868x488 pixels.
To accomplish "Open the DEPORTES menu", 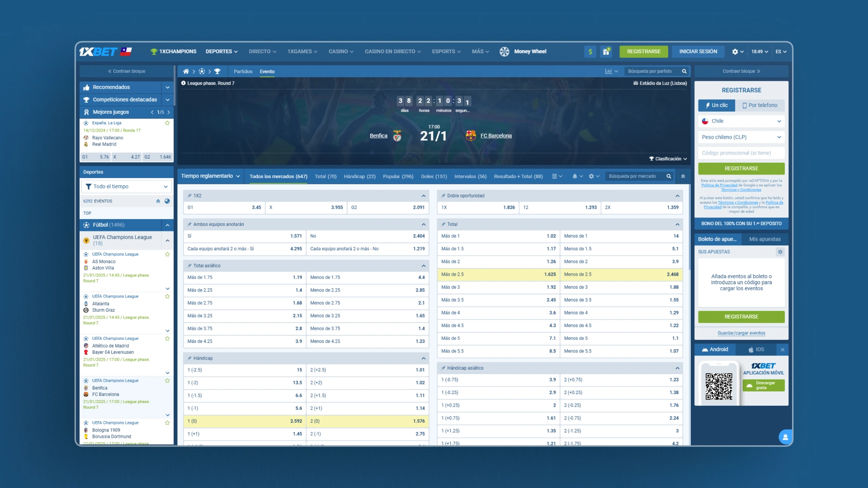I will pyautogui.click(x=222, y=52).
